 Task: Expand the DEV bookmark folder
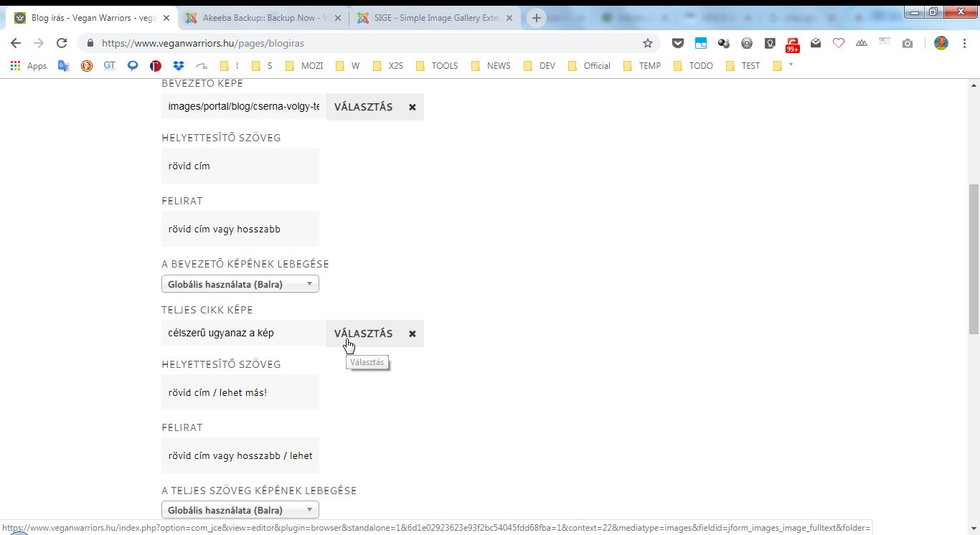tap(539, 65)
